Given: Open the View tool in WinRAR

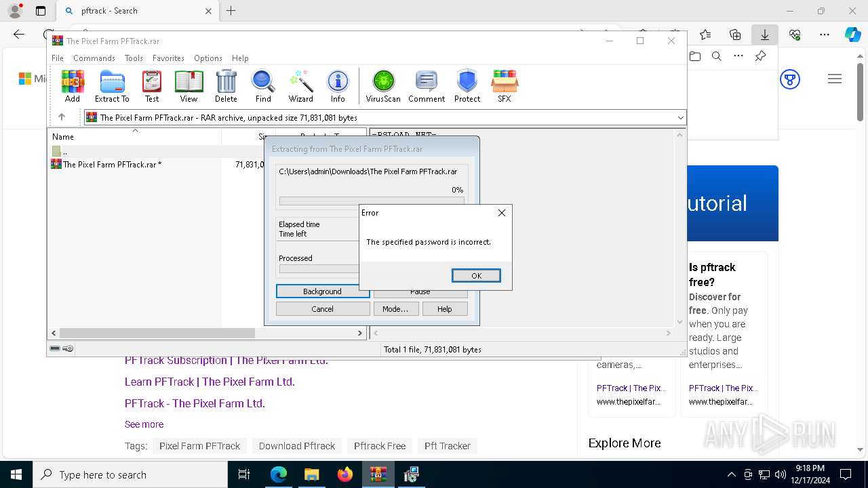Looking at the screenshot, I should pos(189,86).
